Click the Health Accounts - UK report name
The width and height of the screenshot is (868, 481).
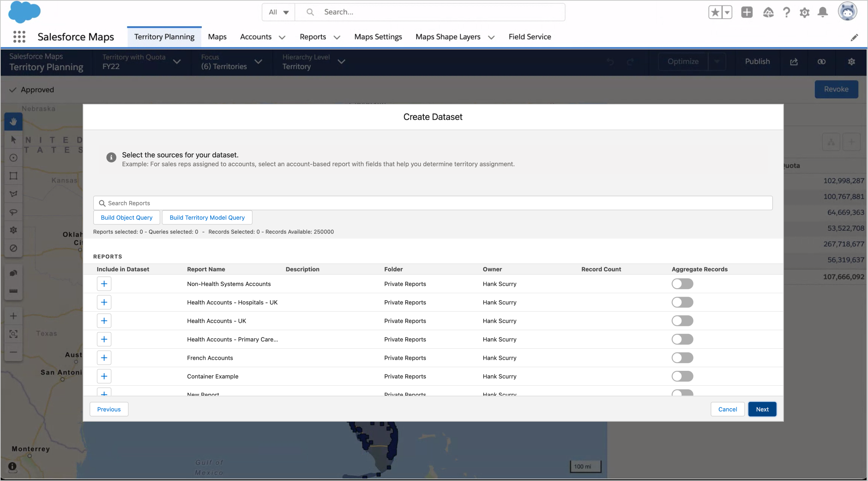(x=216, y=321)
